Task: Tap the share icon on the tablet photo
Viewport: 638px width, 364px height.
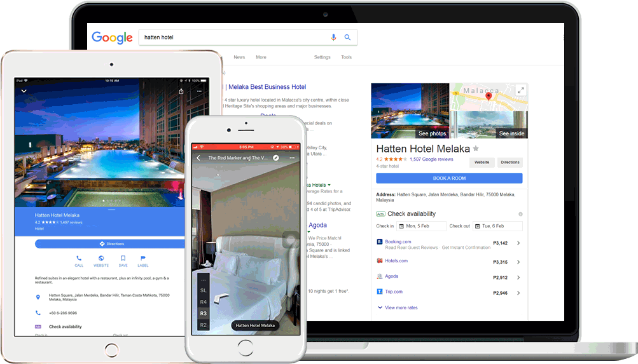Action: click(181, 91)
